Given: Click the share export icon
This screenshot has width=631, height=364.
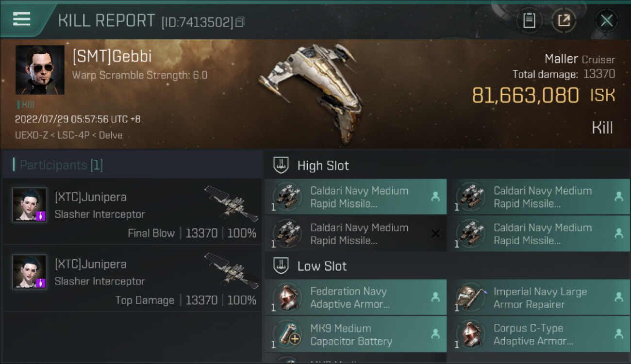Looking at the screenshot, I should point(564,20).
